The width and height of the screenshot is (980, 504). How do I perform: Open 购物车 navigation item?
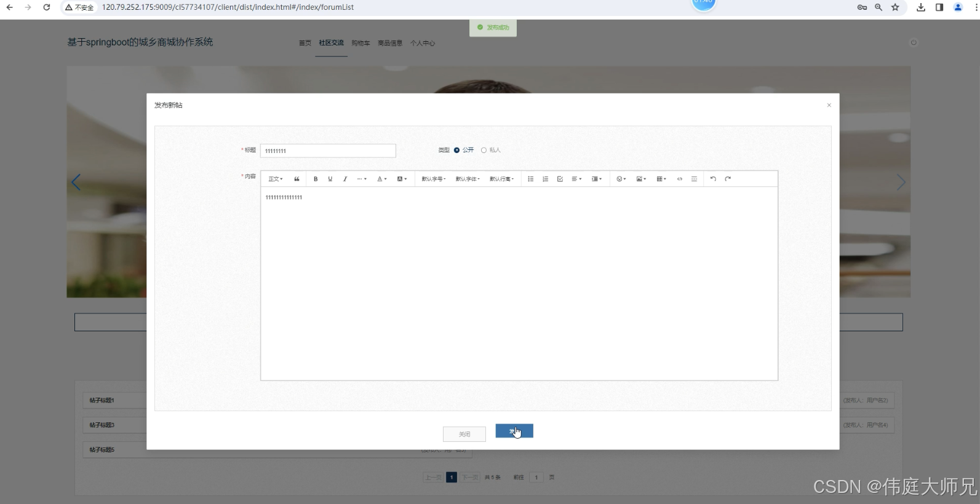(x=361, y=43)
